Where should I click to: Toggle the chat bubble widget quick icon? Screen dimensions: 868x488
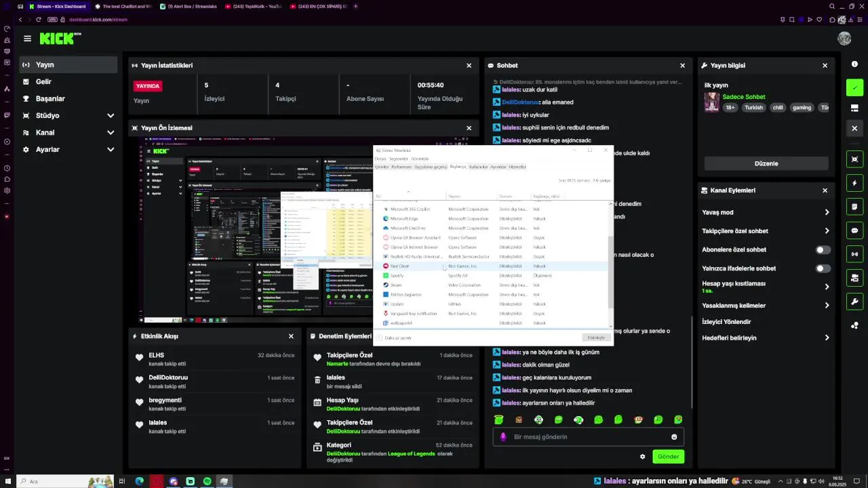[854, 230]
